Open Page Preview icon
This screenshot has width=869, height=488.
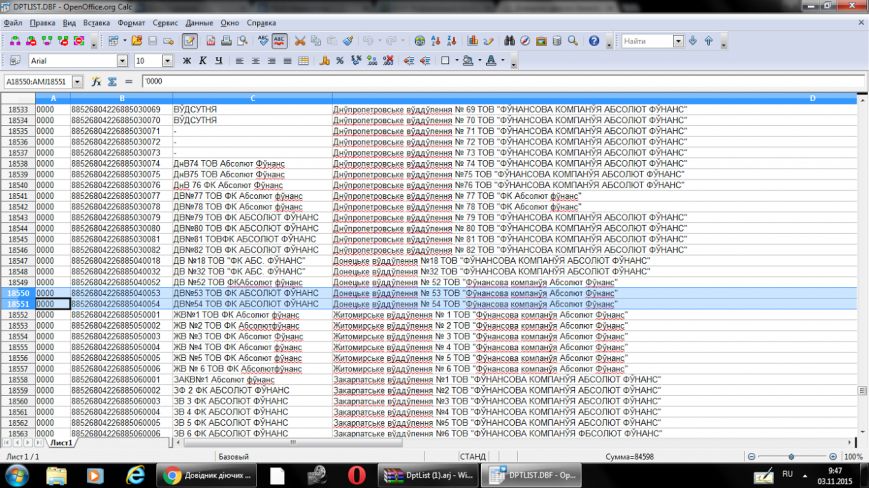242,41
